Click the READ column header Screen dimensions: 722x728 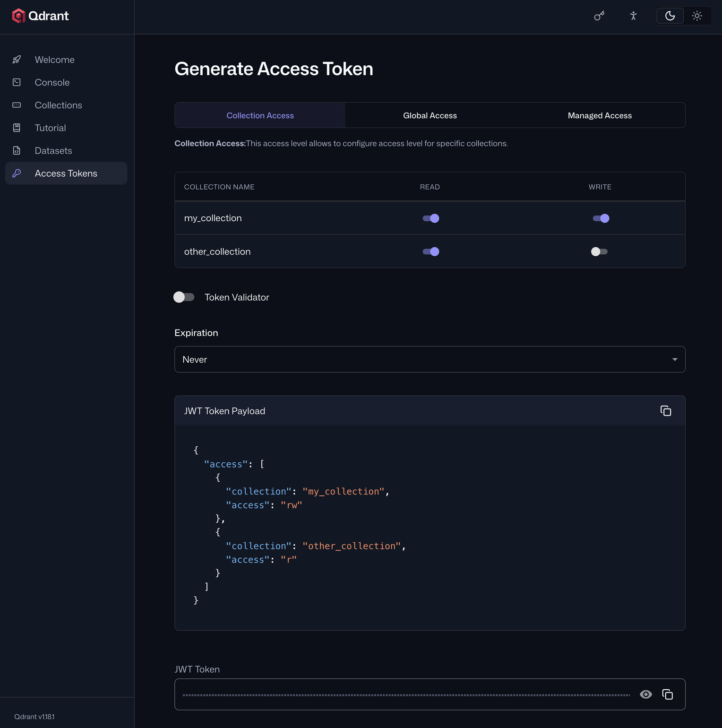click(430, 187)
